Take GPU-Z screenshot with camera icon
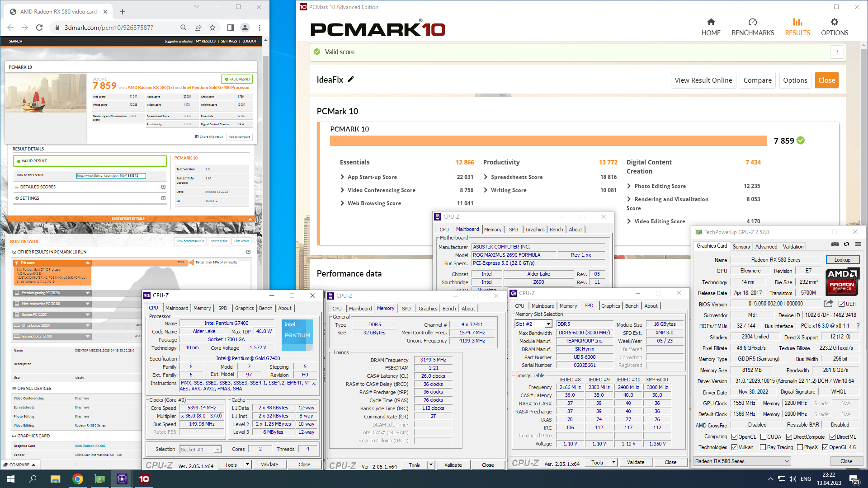The image size is (868, 488). (x=835, y=244)
